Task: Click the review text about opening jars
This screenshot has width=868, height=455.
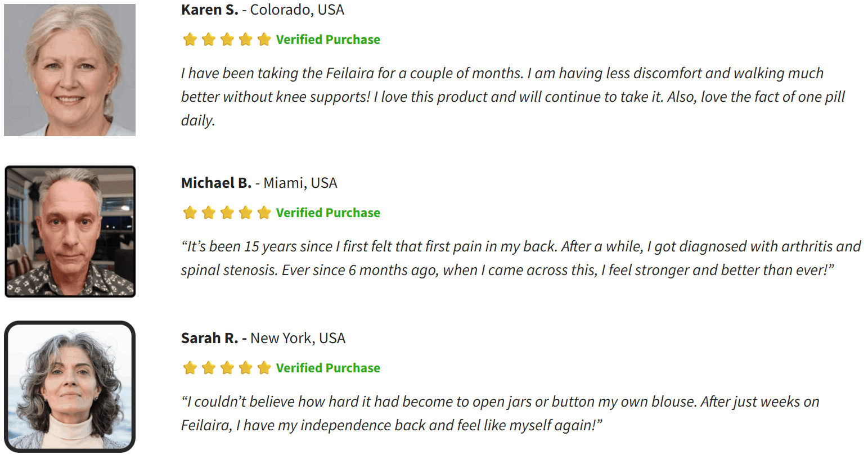Action: pos(500,402)
